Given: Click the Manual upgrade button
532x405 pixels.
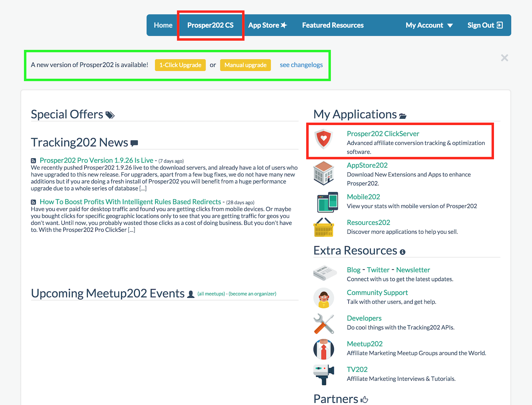Looking at the screenshot, I should (245, 65).
